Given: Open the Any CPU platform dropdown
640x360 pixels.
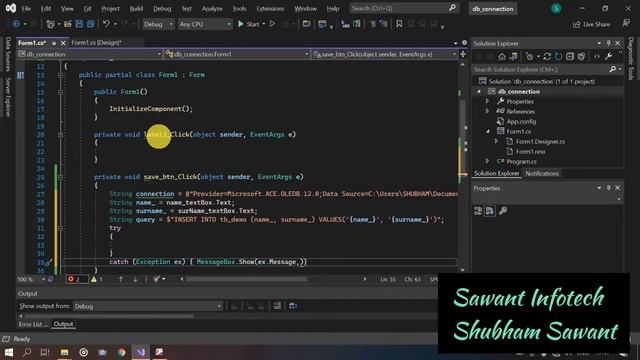Looking at the screenshot, I should coord(205,24).
